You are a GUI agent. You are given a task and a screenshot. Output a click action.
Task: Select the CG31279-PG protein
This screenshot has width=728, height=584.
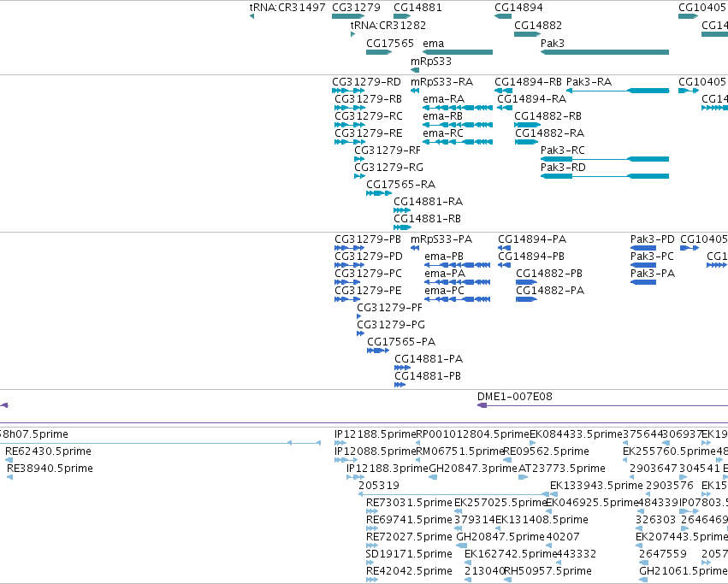point(361,333)
